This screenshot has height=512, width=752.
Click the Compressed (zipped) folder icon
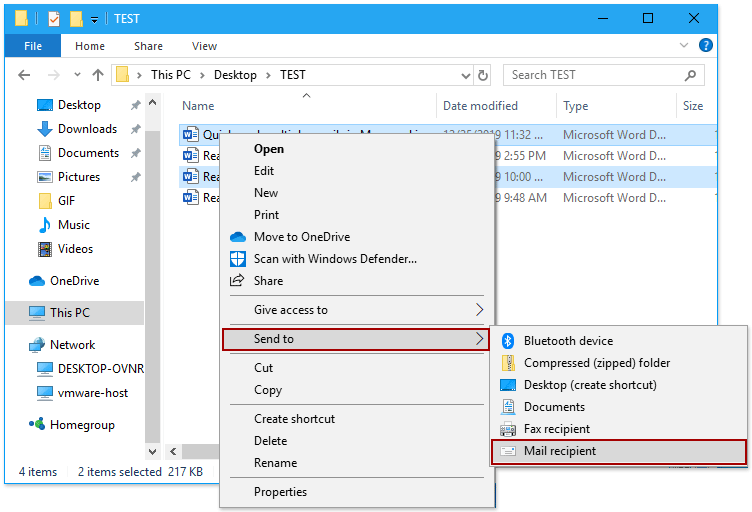tap(507, 363)
